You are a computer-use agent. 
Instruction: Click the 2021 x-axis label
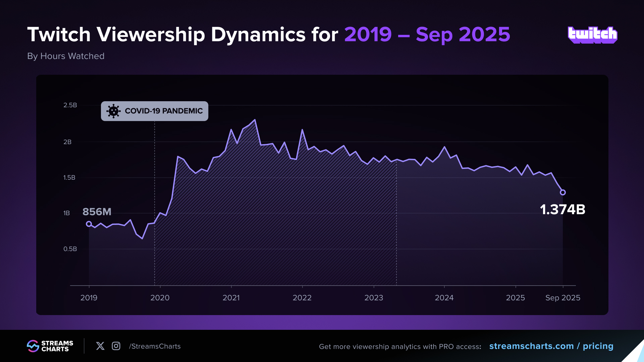231,298
